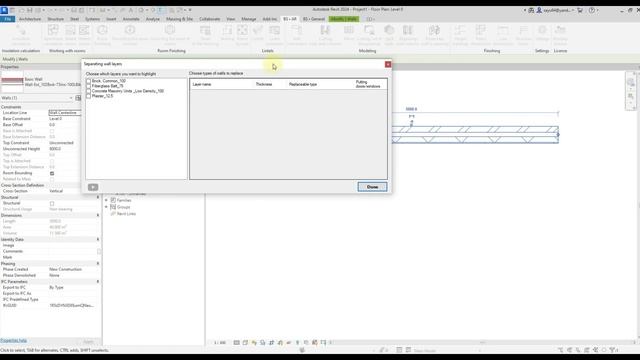Open the Properties help link

[13, 340]
